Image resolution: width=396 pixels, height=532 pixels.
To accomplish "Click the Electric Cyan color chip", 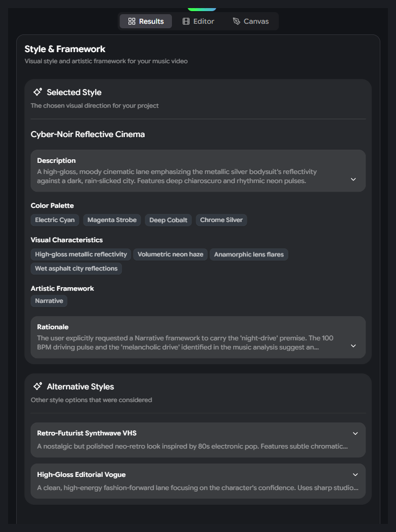I will coord(55,220).
